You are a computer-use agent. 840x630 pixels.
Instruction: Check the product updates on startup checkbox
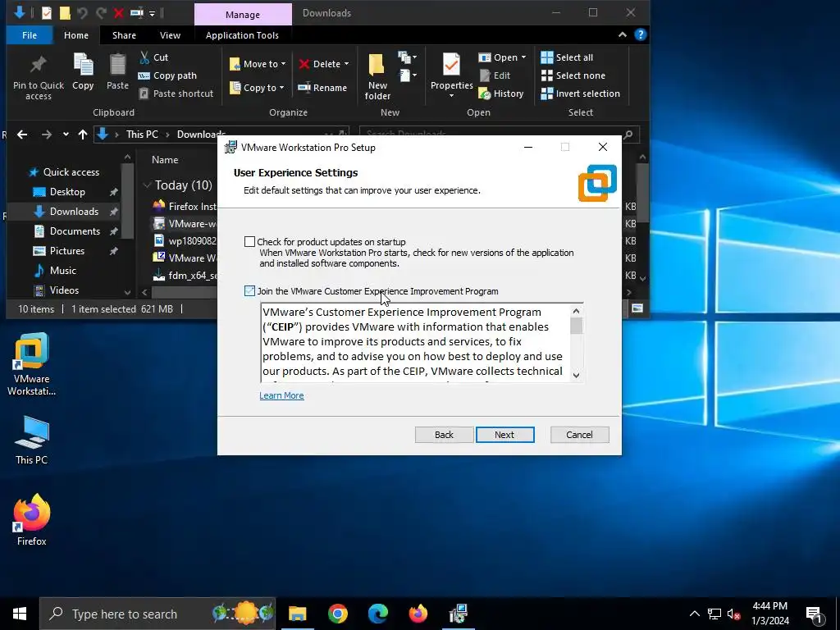[x=249, y=242]
